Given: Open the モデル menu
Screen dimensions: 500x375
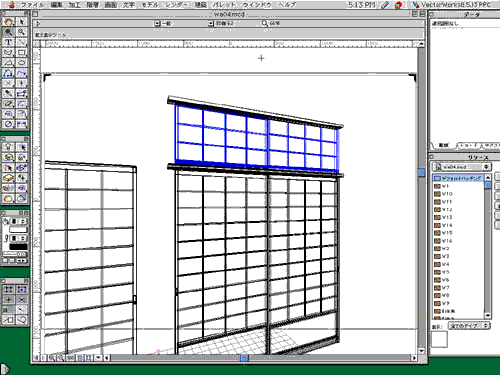Looking at the screenshot, I should (x=149, y=5).
